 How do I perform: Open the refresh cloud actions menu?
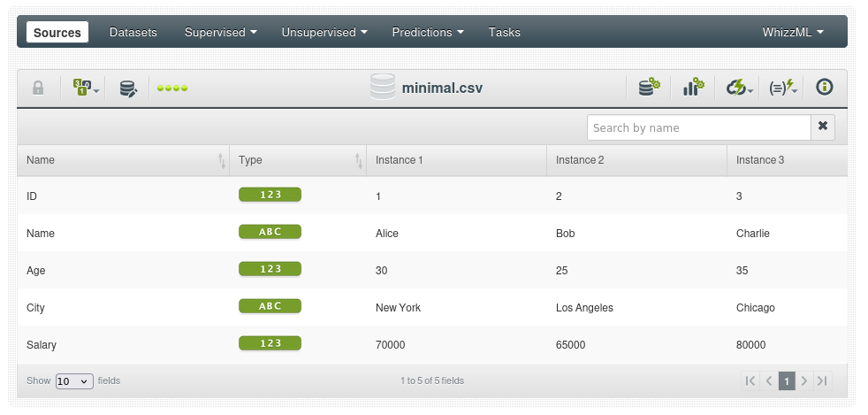(739, 88)
